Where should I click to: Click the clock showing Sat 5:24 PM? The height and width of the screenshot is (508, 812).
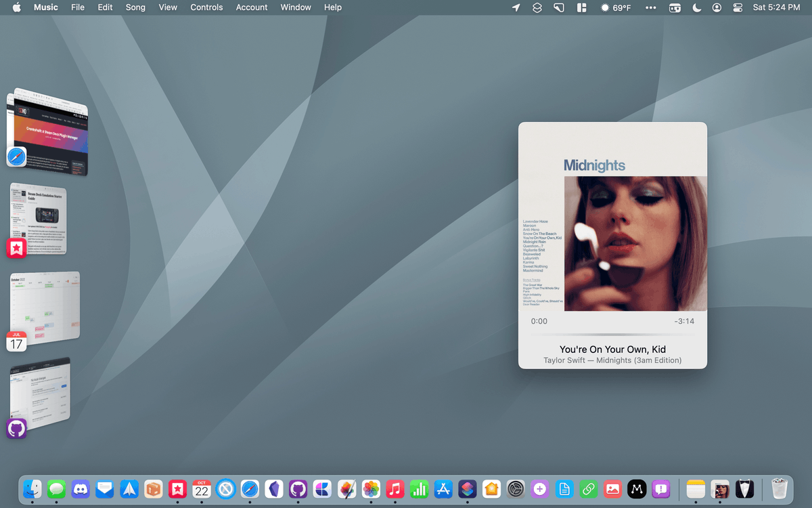click(x=776, y=7)
